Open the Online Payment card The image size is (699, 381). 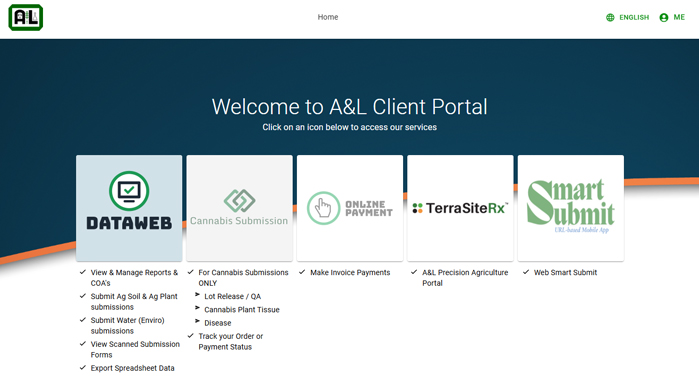click(x=350, y=208)
